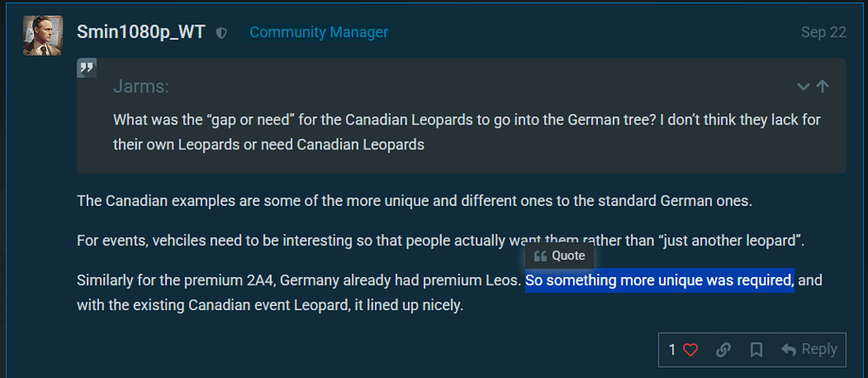Bookmark this post
The width and height of the screenshot is (868, 378).
coord(756,350)
